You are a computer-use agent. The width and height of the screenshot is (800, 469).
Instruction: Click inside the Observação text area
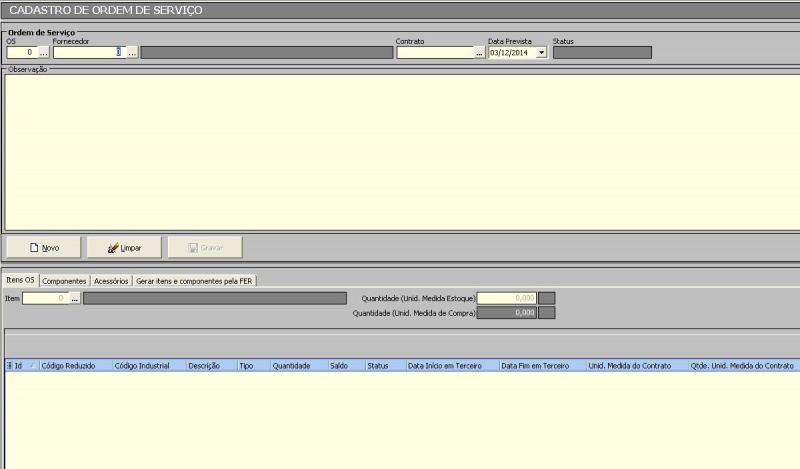pos(400,150)
